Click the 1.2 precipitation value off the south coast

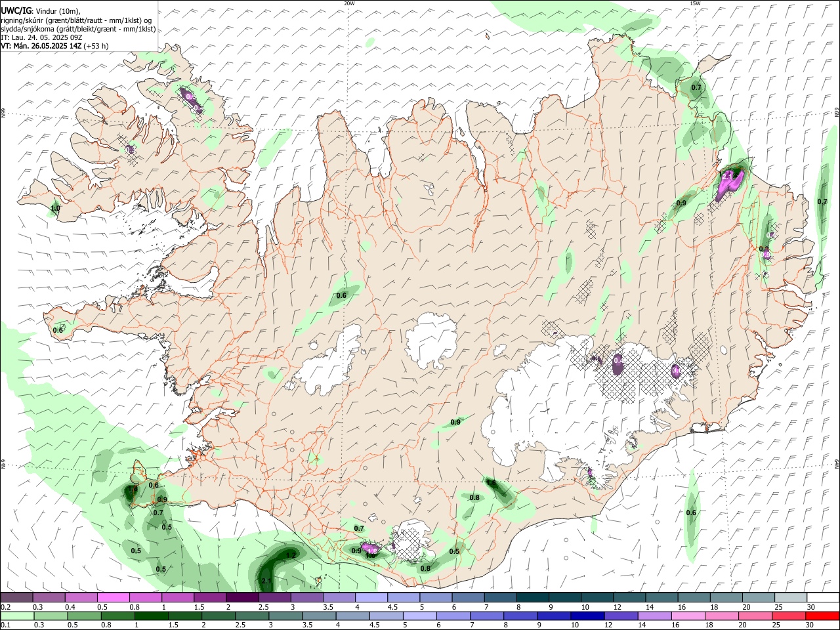click(x=292, y=555)
